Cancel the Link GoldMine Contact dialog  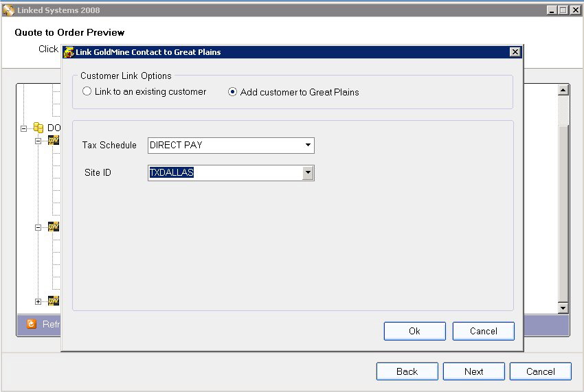tap(484, 331)
